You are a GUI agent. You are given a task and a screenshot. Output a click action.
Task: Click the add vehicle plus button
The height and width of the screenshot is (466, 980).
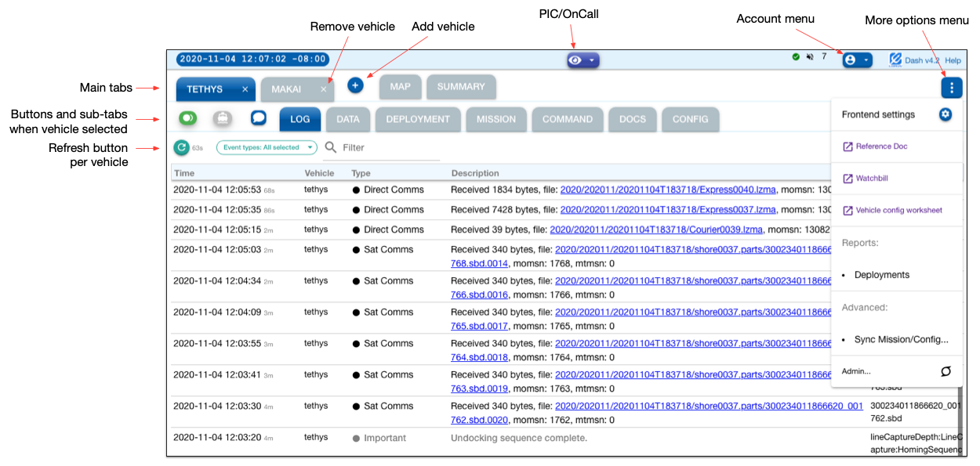[355, 85]
